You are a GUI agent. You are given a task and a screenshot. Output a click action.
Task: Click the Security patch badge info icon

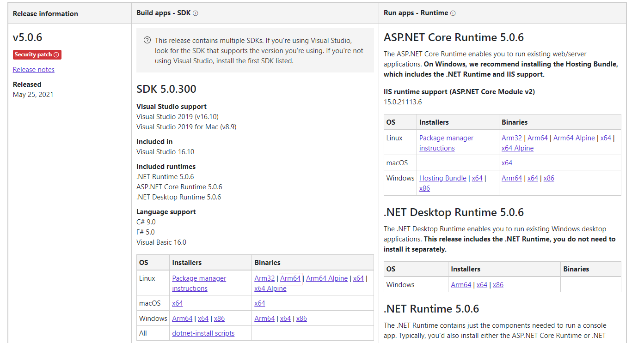point(56,54)
